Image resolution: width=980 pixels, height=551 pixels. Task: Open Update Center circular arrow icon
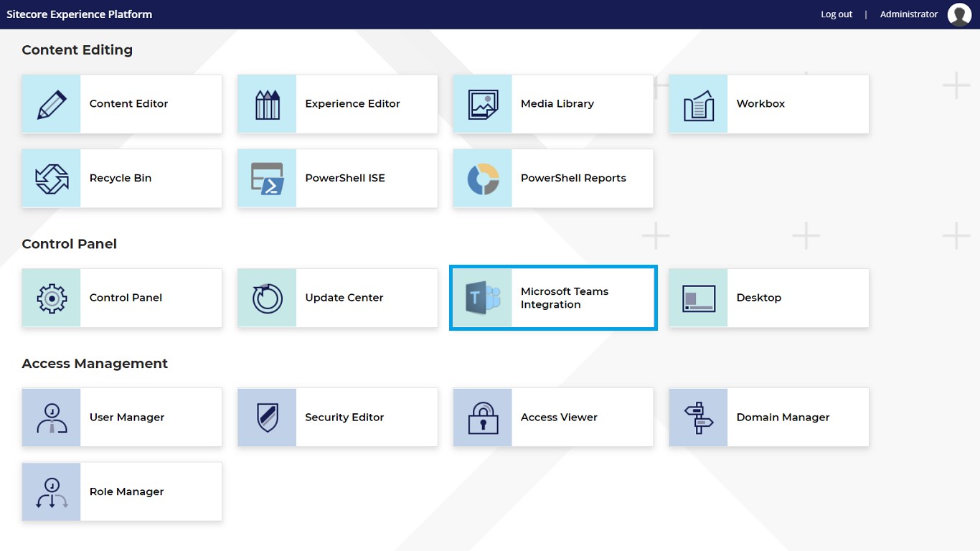click(267, 298)
